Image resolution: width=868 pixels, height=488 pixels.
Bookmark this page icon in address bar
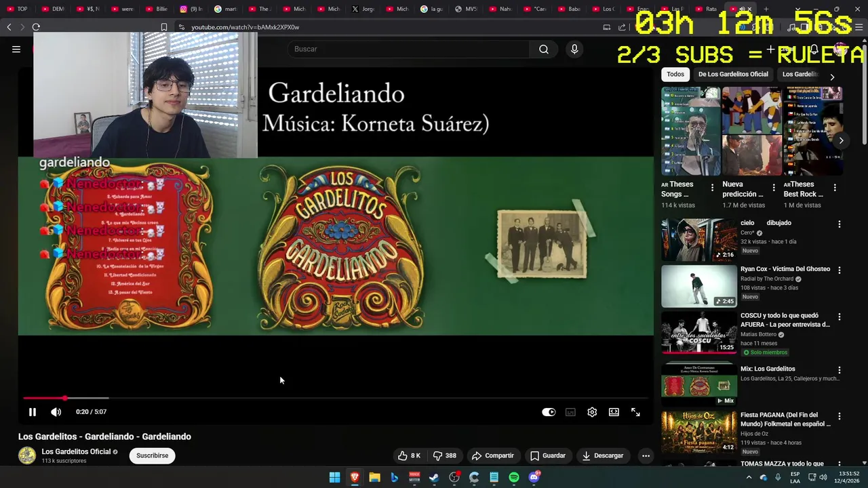163,27
